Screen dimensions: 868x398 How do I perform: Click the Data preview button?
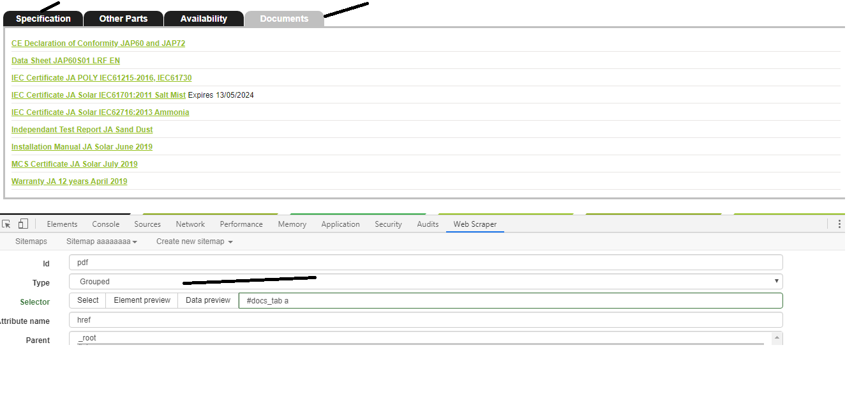click(208, 300)
